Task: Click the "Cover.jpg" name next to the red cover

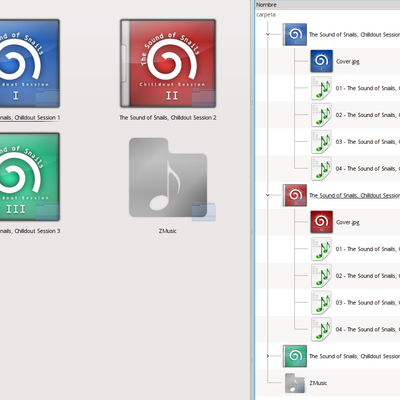Action: point(348,222)
